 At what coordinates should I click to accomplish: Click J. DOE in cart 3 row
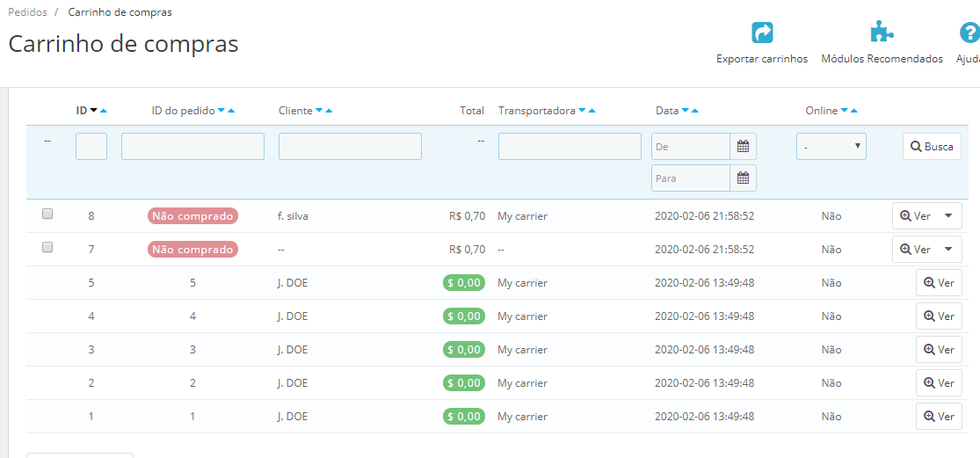(293, 349)
